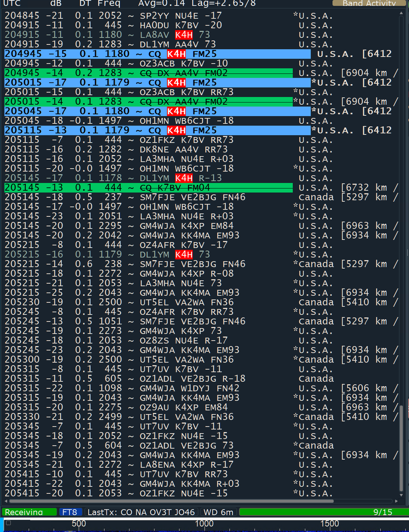Select the 205215 DL1YM K4H 73 message
This screenshot has width=409, height=532.
tap(175, 254)
